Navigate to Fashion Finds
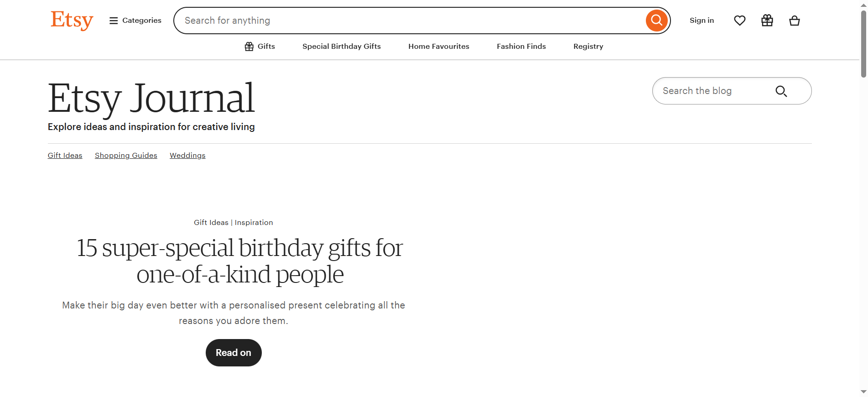The image size is (868, 397). (x=521, y=46)
